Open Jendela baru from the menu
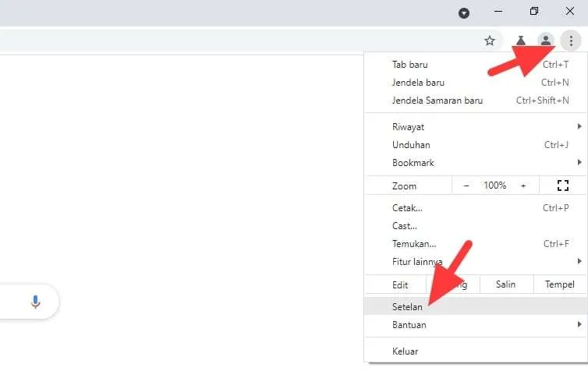This screenshot has height=385, width=588. (x=476, y=83)
